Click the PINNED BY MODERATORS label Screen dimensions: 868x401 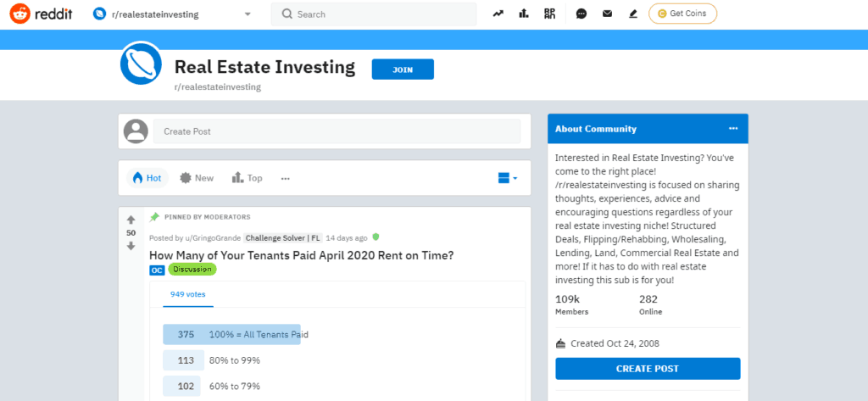(208, 217)
